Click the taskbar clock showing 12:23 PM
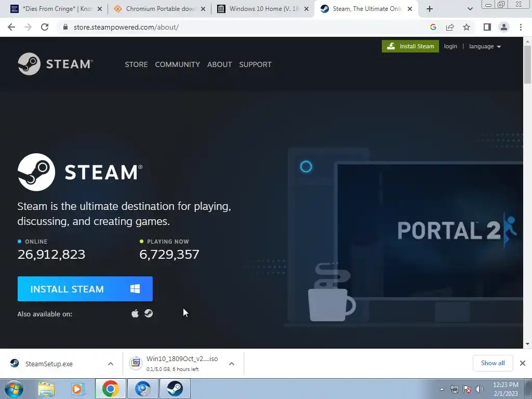Image resolution: width=532 pixels, height=399 pixels. click(x=506, y=389)
